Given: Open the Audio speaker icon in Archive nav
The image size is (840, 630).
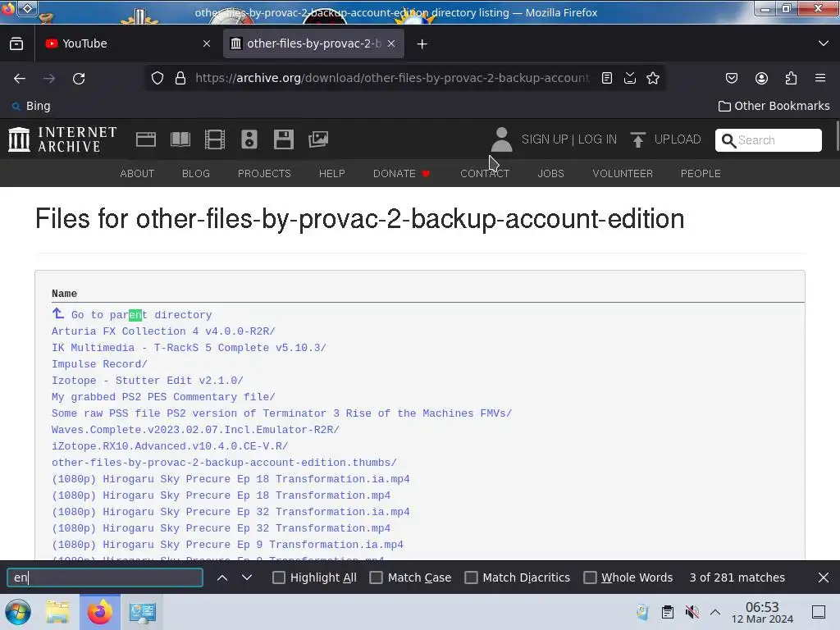Looking at the screenshot, I should 249,139.
